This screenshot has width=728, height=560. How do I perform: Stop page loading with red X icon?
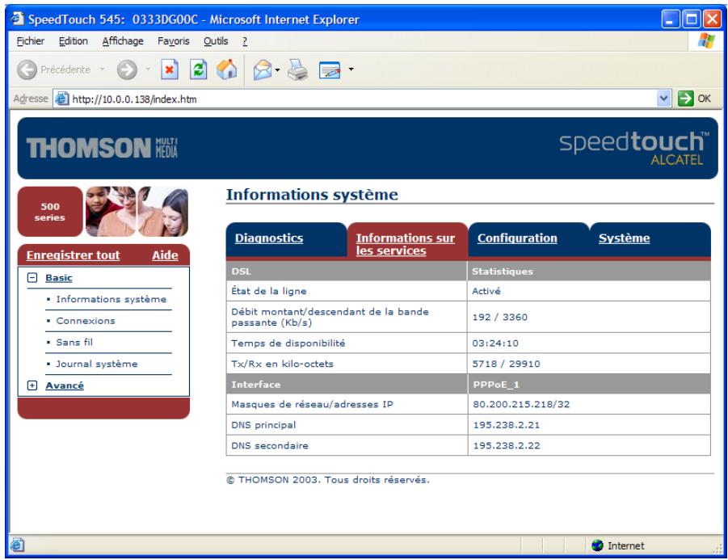click(170, 69)
